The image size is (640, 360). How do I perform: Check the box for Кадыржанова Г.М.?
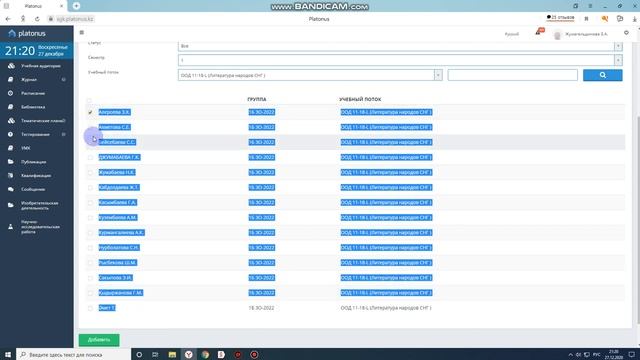[x=90, y=293]
